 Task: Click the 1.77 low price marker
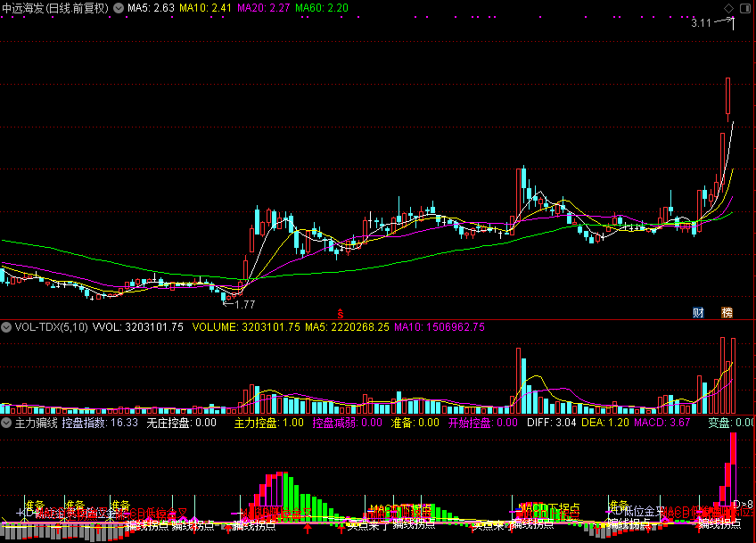point(245,304)
